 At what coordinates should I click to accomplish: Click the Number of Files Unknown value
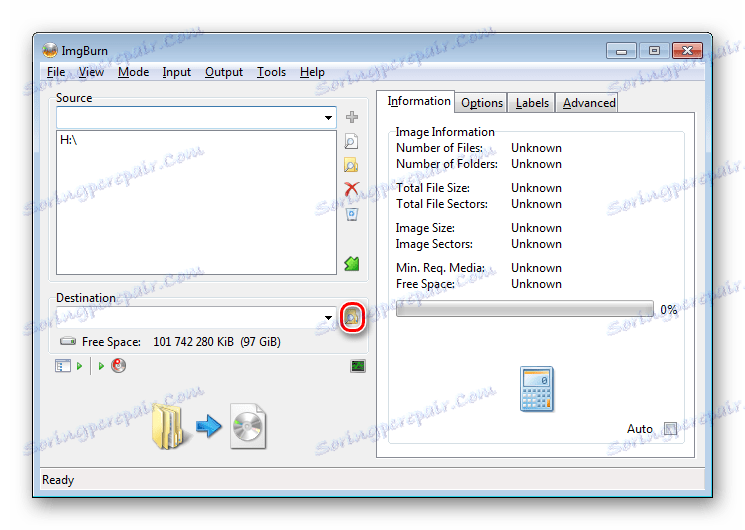pyautogui.click(x=536, y=148)
